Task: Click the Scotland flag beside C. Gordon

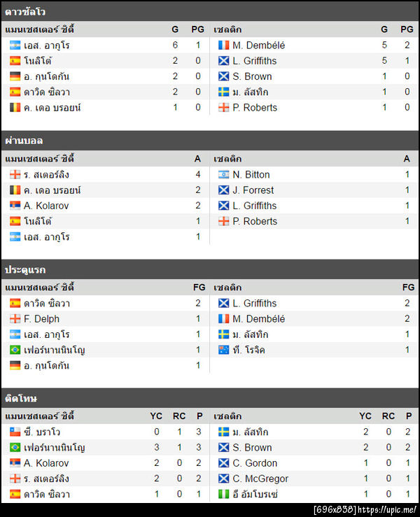Action: click(x=224, y=463)
